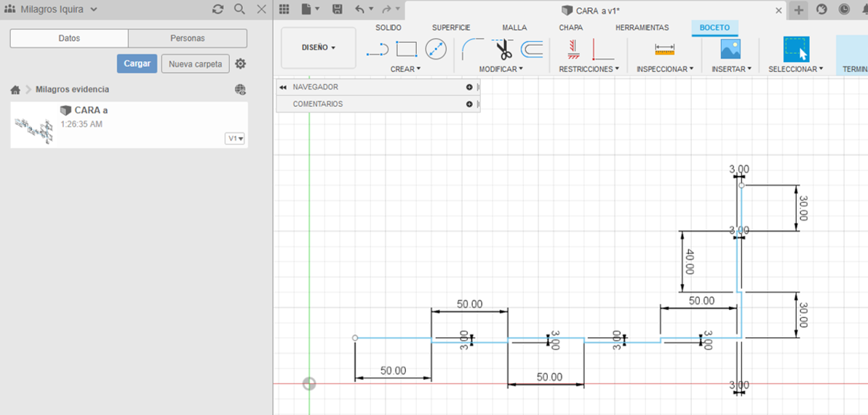The width and height of the screenshot is (868, 415).
Task: Expand the Restricciones menu
Action: [x=589, y=69]
